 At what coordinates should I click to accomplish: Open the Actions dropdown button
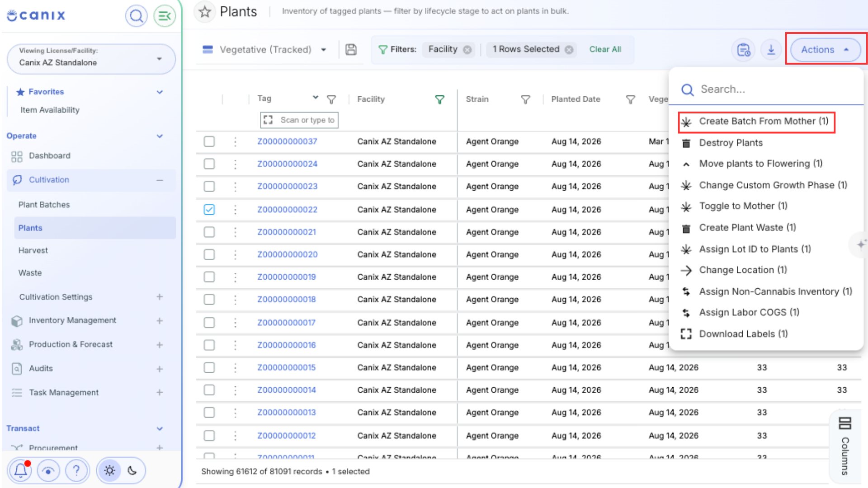click(826, 49)
